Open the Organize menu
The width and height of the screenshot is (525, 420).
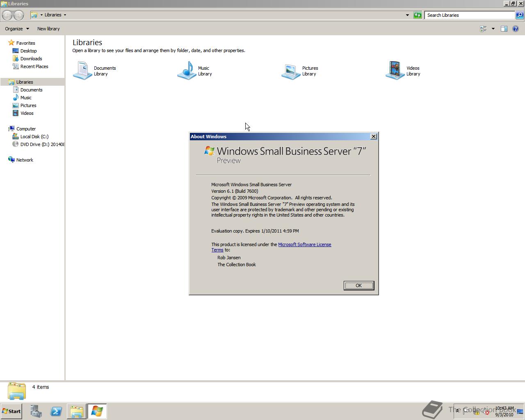[x=17, y=29]
